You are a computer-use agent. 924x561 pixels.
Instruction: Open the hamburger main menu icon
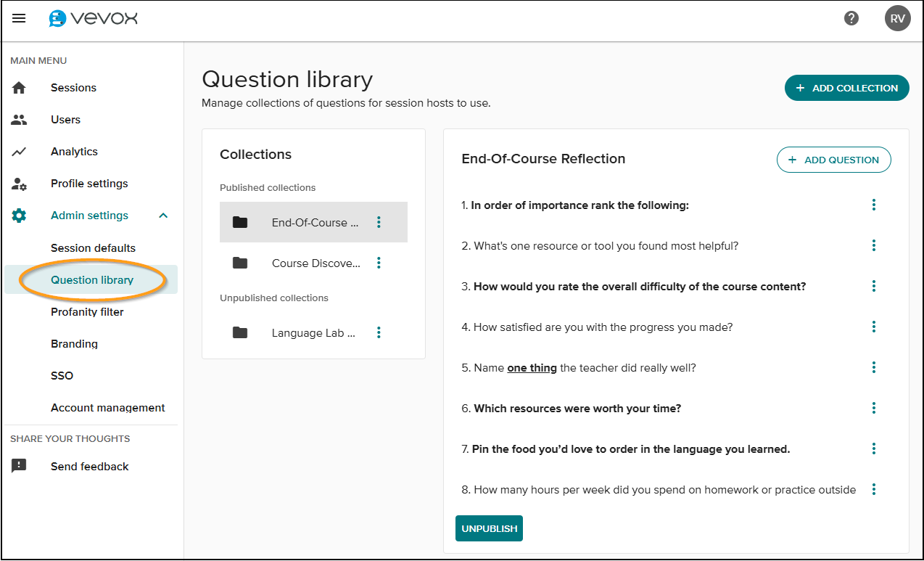(x=19, y=18)
